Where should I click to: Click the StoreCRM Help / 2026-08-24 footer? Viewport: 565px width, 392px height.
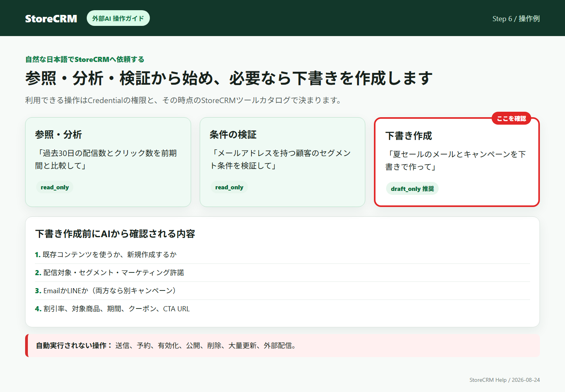(x=505, y=380)
